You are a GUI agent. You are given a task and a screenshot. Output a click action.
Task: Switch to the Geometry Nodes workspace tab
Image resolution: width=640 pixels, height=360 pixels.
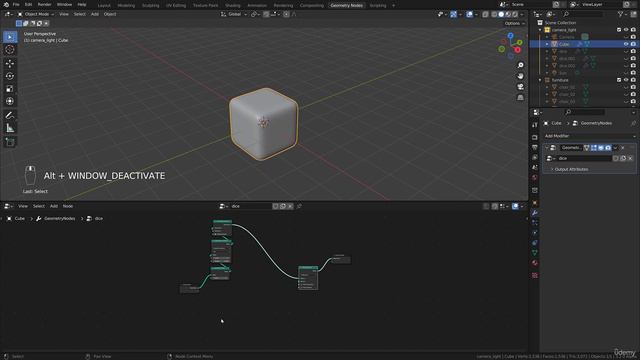coord(347,5)
